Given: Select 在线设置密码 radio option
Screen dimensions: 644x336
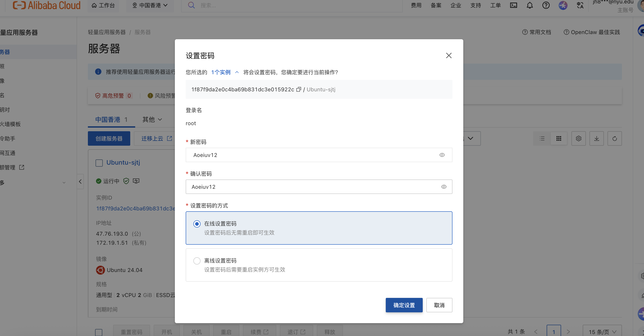Looking at the screenshot, I should click(x=197, y=224).
